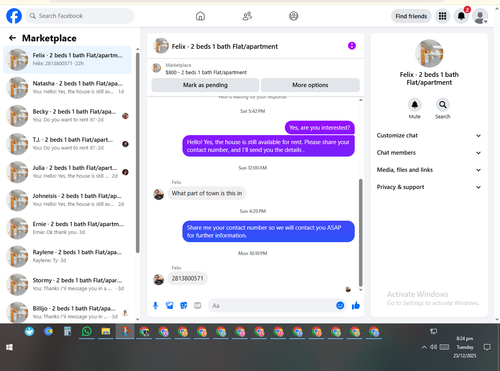Viewport: 500px width, 371px height.
Task: Open the account profile menu
Action: pos(480,16)
